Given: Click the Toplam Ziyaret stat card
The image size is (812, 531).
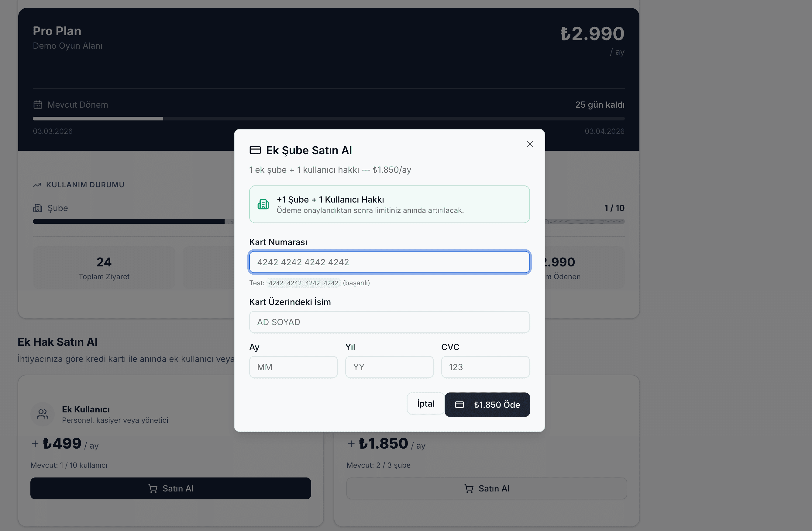Looking at the screenshot, I should tap(104, 268).
